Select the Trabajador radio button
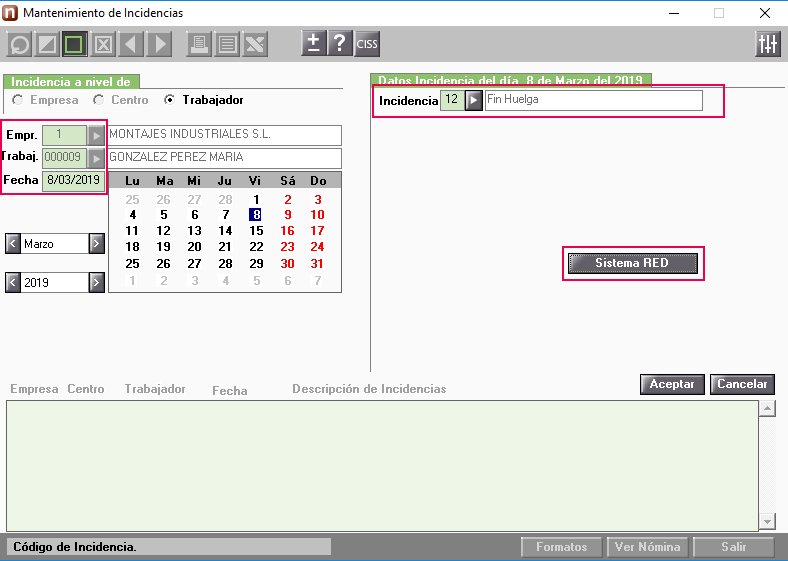This screenshot has height=561, width=788. click(x=169, y=100)
